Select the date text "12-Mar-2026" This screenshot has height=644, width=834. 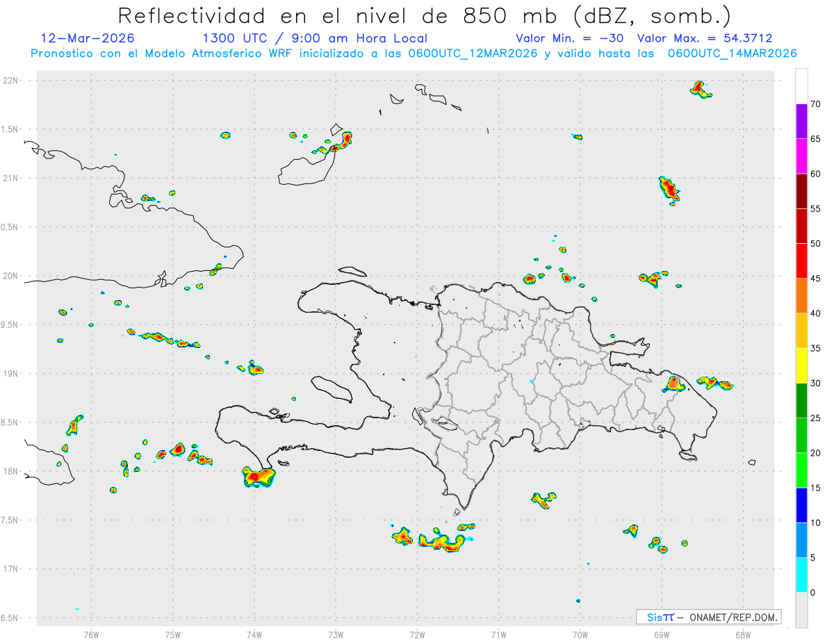pos(87,38)
